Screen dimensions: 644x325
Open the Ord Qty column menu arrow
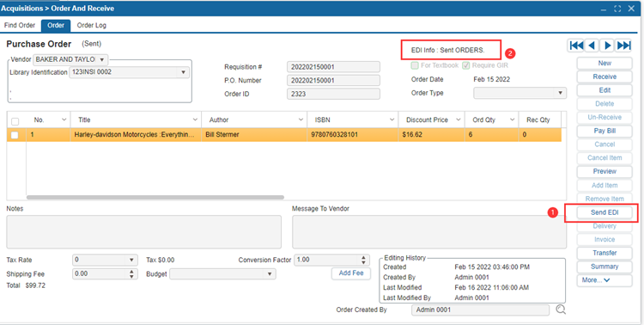pos(512,120)
